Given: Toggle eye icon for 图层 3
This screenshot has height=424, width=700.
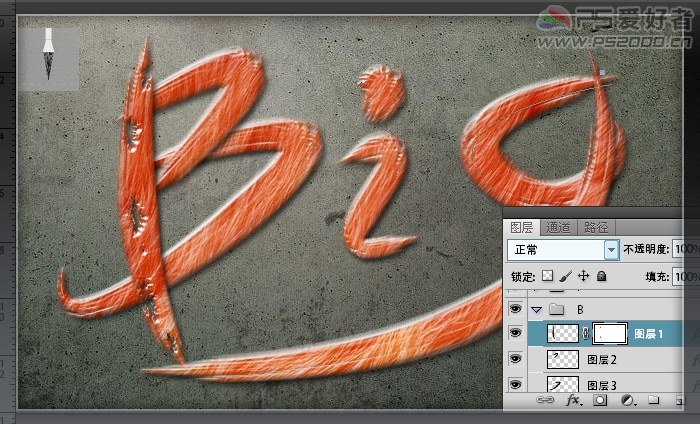Looking at the screenshot, I should point(516,384).
